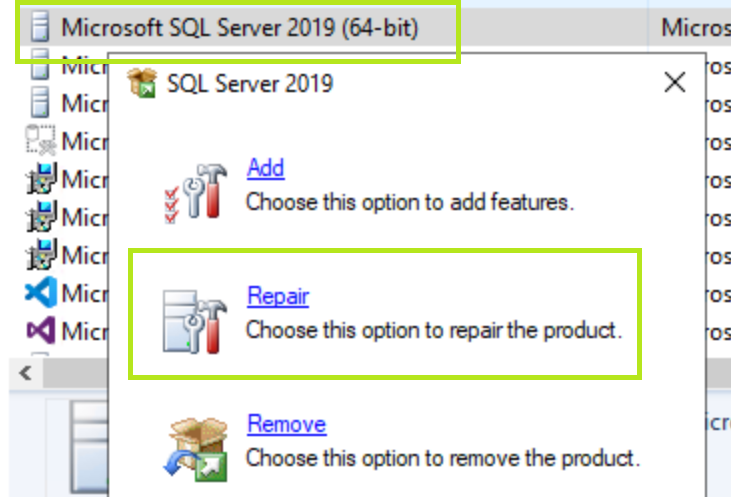Click "Choose this option to repair the product" text
Screen dimensions: 731x497
point(434,329)
